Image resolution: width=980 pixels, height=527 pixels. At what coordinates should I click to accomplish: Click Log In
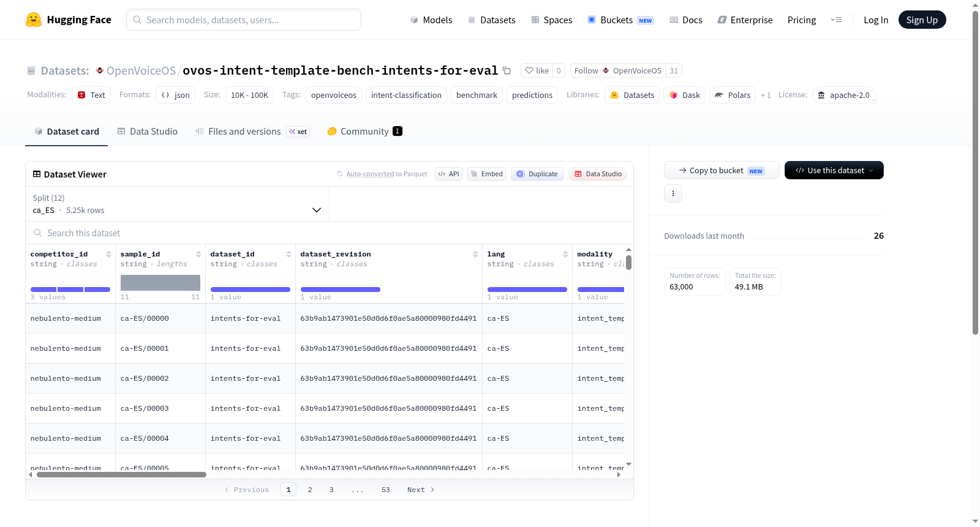click(876, 20)
